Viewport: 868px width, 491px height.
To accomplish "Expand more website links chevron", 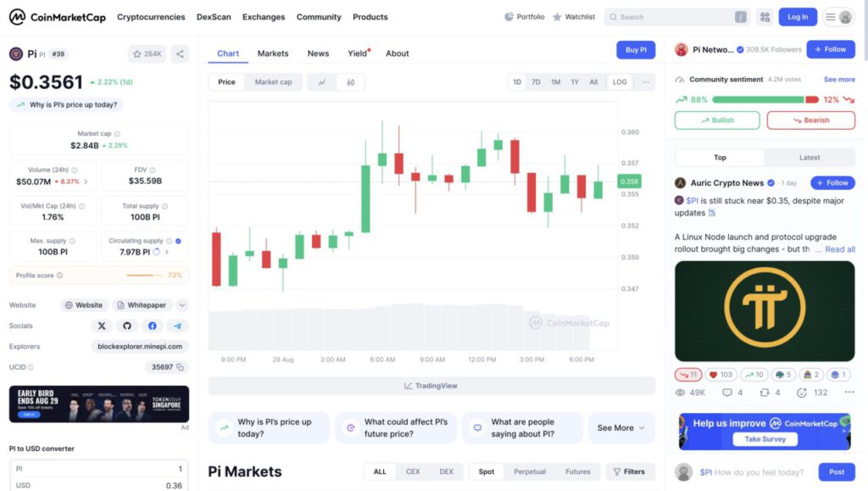I will (x=182, y=305).
